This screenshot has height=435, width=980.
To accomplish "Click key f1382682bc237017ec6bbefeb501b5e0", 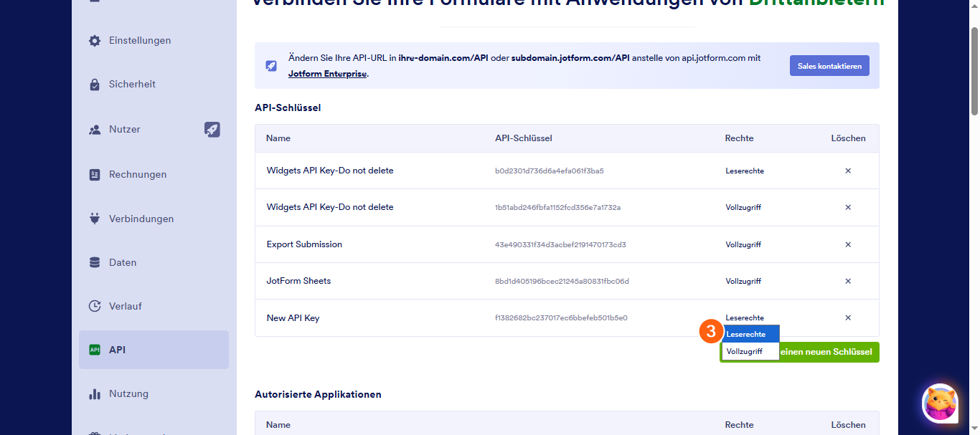I will pos(561,318).
